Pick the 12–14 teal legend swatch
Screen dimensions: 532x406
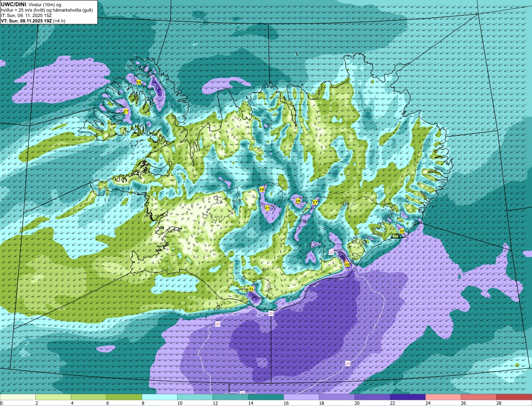click(x=231, y=397)
